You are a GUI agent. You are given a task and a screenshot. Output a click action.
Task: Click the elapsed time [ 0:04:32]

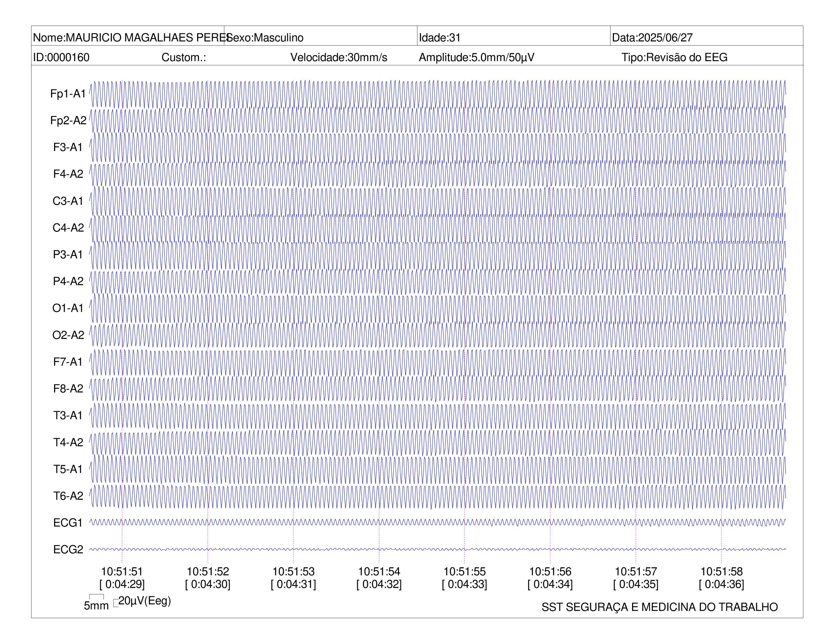click(x=379, y=584)
